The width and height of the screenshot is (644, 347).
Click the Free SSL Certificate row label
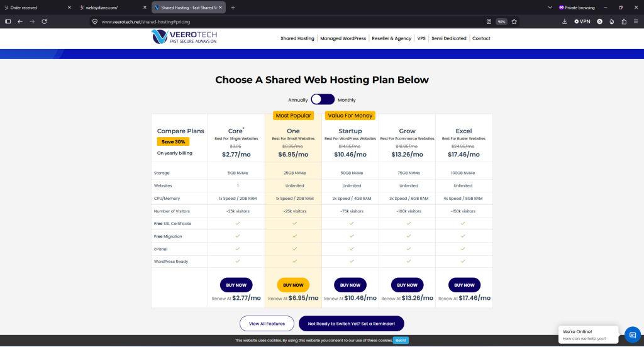coord(172,223)
